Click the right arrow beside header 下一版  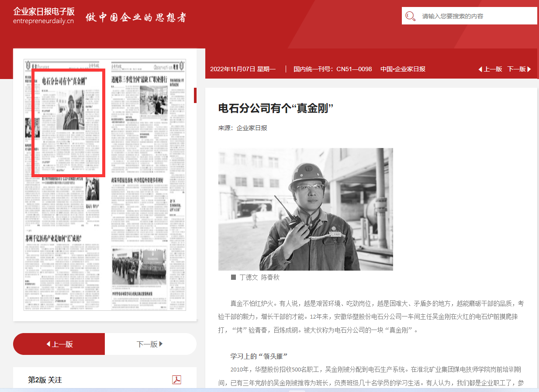[x=529, y=69]
